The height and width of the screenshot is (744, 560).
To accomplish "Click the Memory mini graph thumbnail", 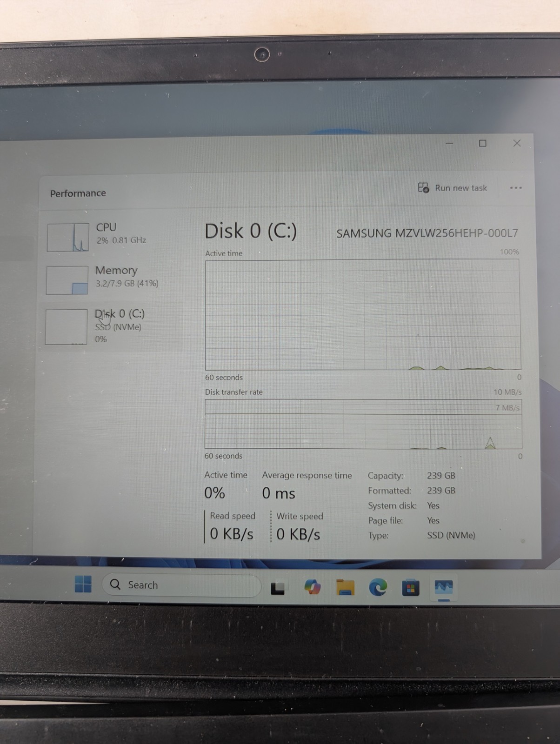I will click(67, 280).
